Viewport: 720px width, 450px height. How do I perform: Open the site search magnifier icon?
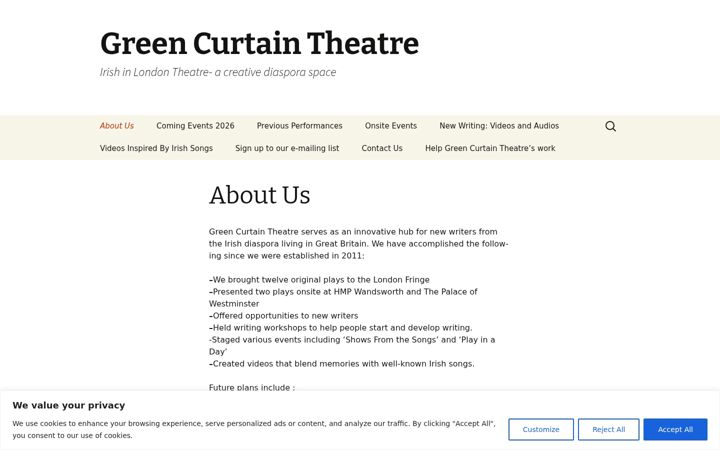pyautogui.click(x=610, y=126)
